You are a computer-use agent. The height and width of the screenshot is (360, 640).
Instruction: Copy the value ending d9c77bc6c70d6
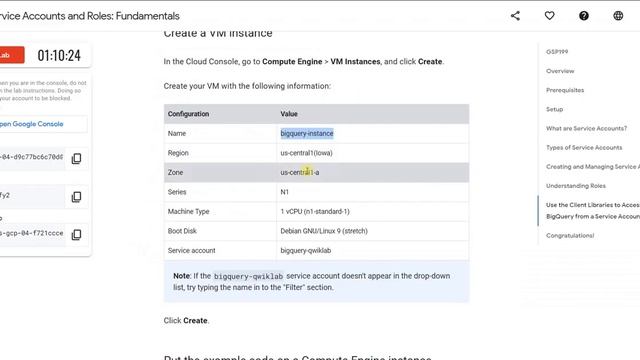[x=76, y=158]
